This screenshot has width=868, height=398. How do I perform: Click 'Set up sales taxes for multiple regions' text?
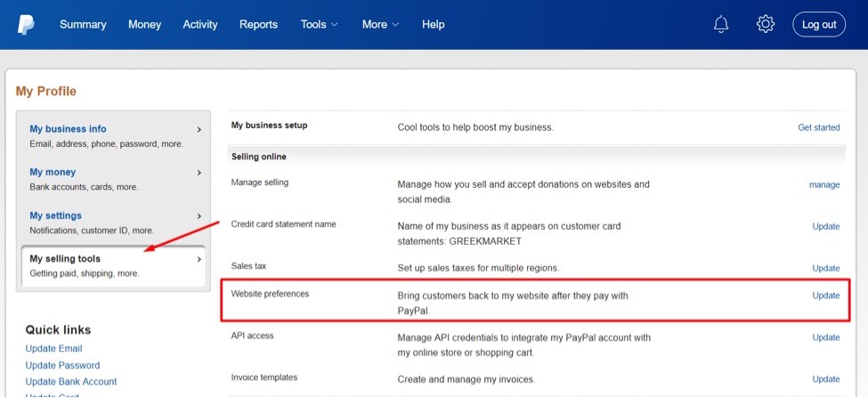click(x=478, y=268)
